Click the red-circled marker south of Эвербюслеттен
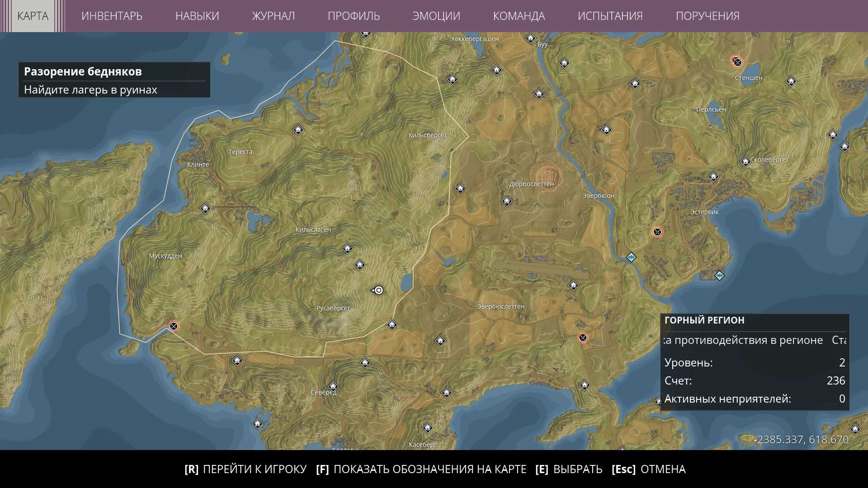This screenshot has height=488, width=868. point(583,337)
